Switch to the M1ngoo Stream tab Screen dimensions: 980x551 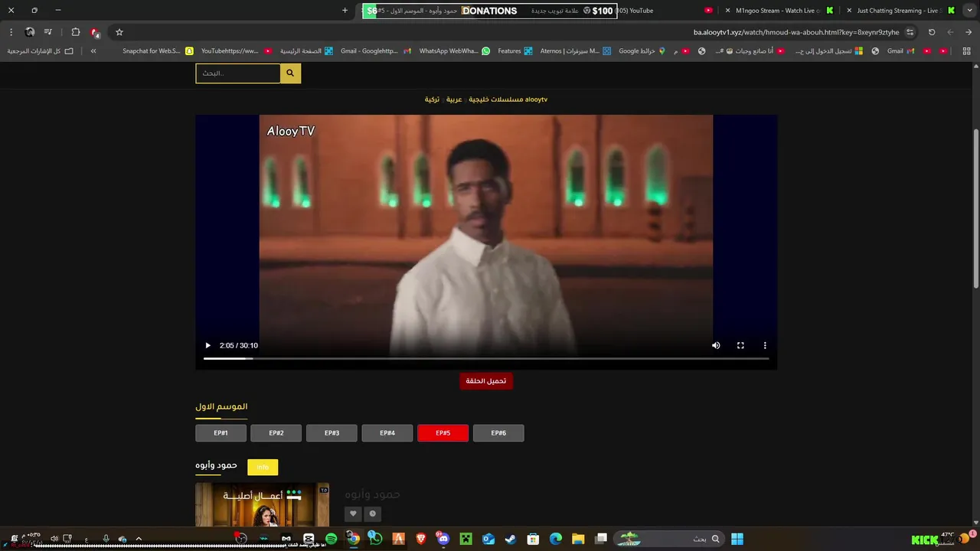(x=778, y=11)
